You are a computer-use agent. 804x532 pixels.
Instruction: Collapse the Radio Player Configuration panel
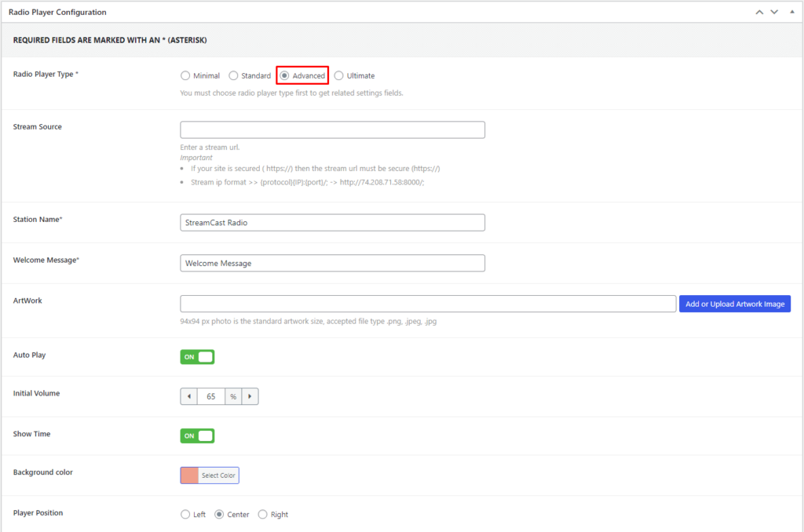point(791,12)
